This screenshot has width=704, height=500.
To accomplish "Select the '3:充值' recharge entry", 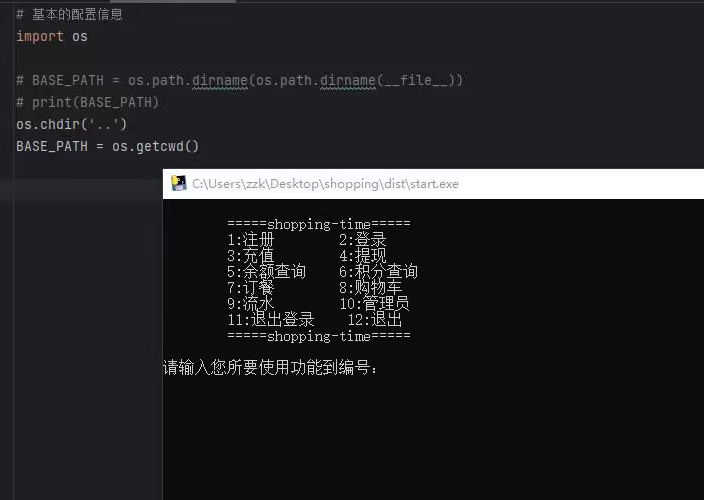I will coord(250,256).
